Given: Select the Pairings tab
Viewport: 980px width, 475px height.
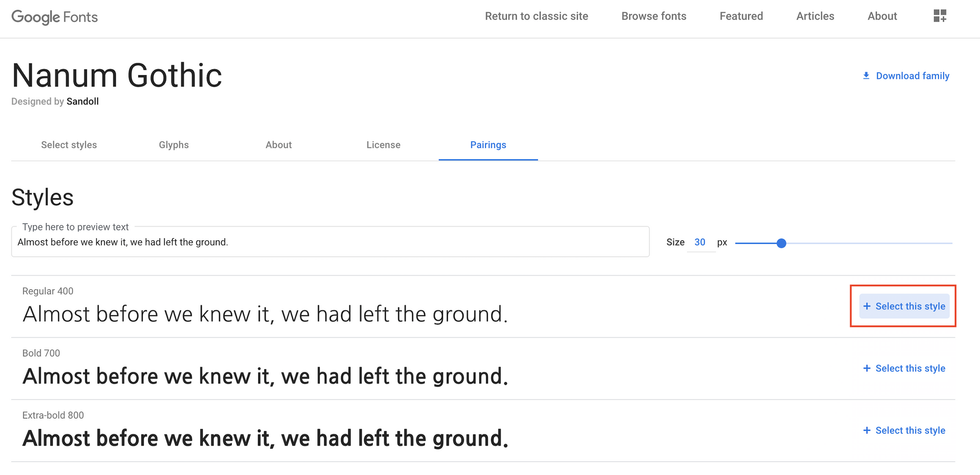Looking at the screenshot, I should coord(489,145).
